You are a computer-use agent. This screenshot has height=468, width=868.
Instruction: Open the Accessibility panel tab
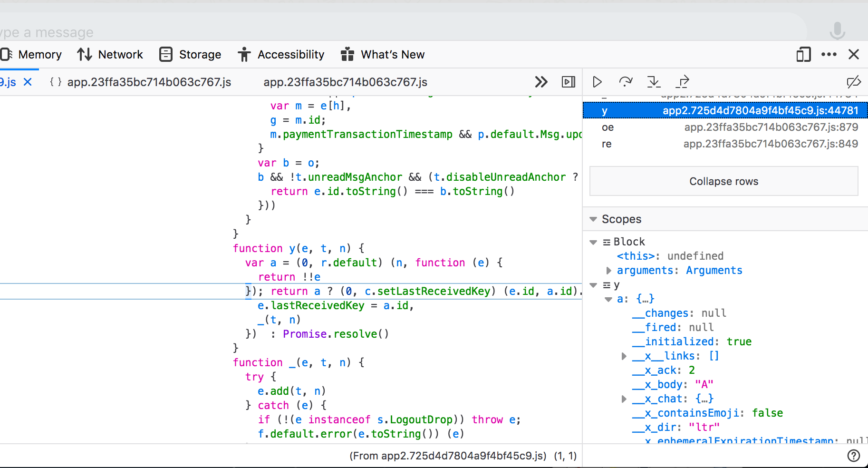coord(281,55)
